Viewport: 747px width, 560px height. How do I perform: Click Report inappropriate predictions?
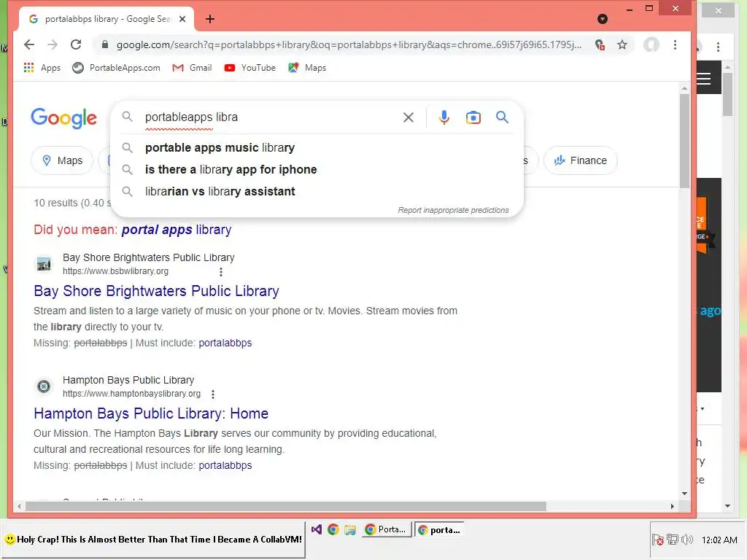pyautogui.click(x=453, y=210)
